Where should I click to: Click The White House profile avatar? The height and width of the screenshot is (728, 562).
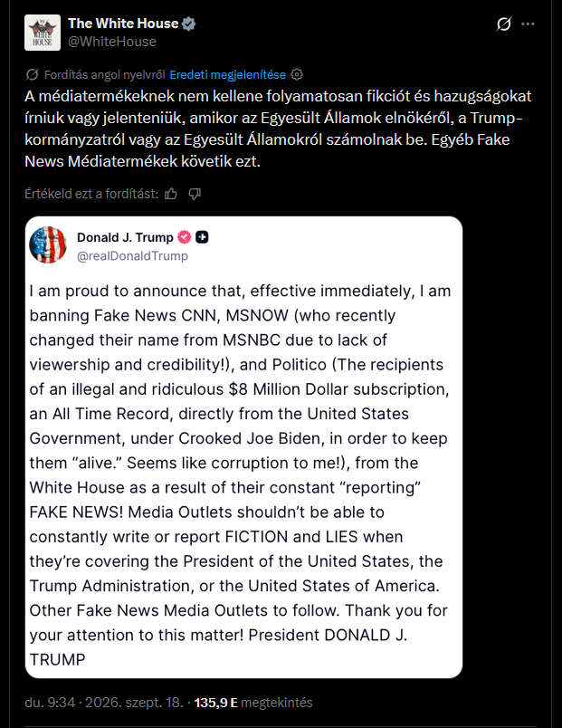coord(43,33)
